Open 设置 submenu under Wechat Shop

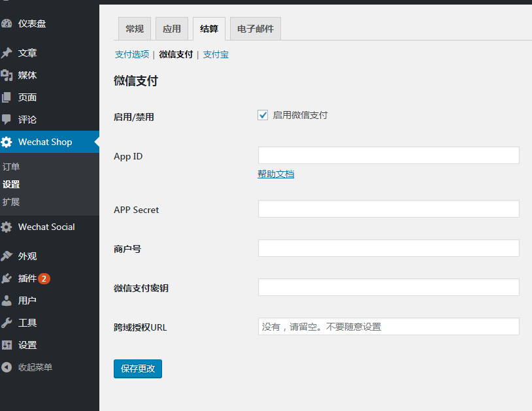pyautogui.click(x=11, y=184)
